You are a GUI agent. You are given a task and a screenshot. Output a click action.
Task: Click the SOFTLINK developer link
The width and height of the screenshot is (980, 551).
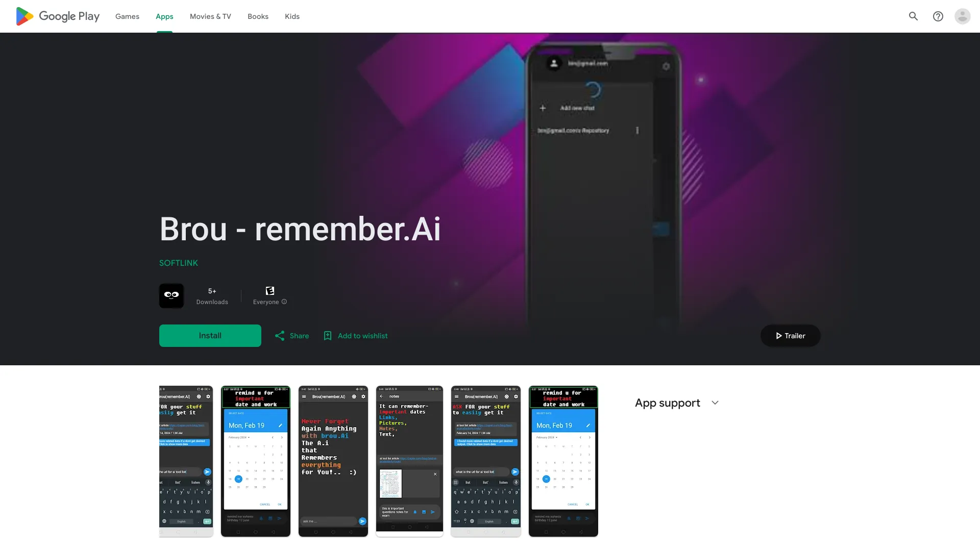tap(178, 262)
